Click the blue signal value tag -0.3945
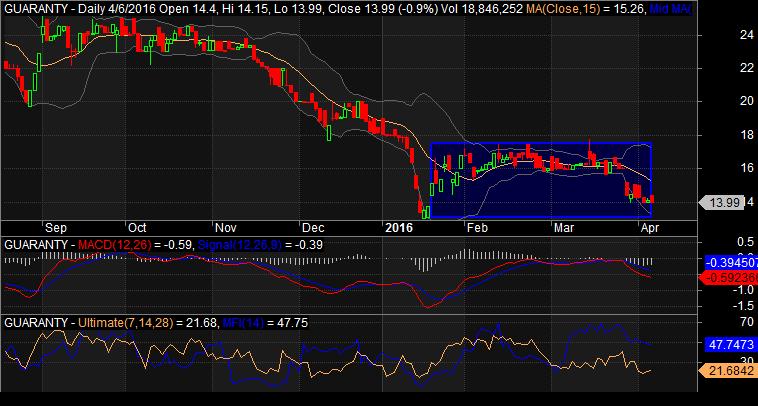Screen dimensions: 758x406 coord(731,263)
